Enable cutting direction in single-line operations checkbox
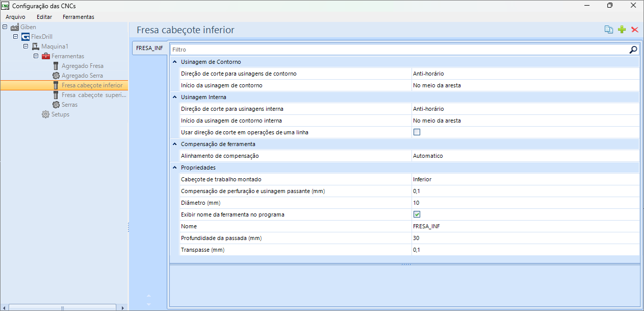The width and height of the screenshot is (644, 311). pyautogui.click(x=417, y=132)
